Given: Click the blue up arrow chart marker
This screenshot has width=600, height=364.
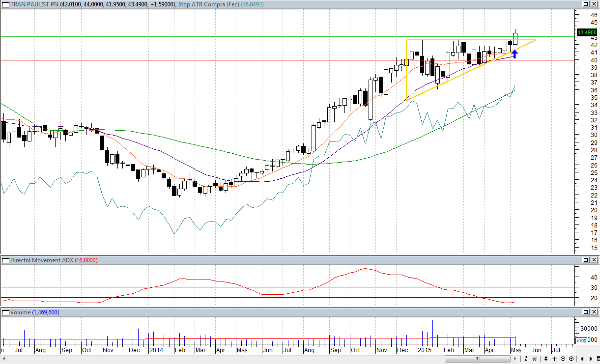Looking at the screenshot, I should pyautogui.click(x=514, y=54).
